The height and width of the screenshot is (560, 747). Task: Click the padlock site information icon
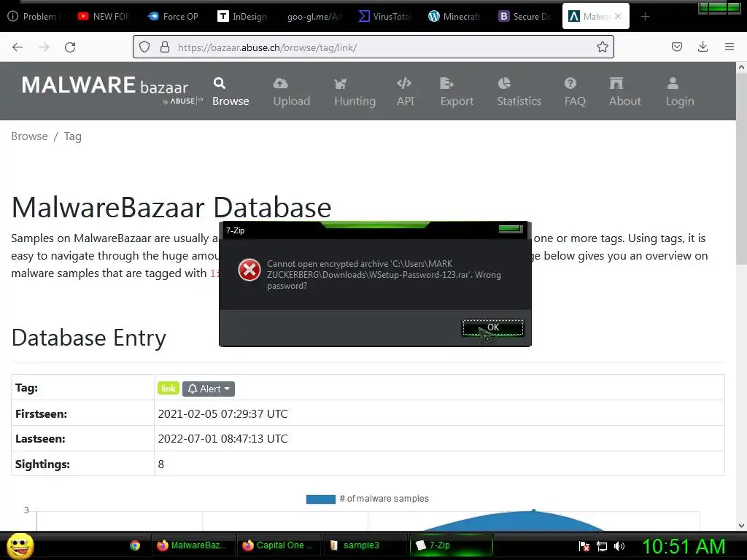pos(165,47)
